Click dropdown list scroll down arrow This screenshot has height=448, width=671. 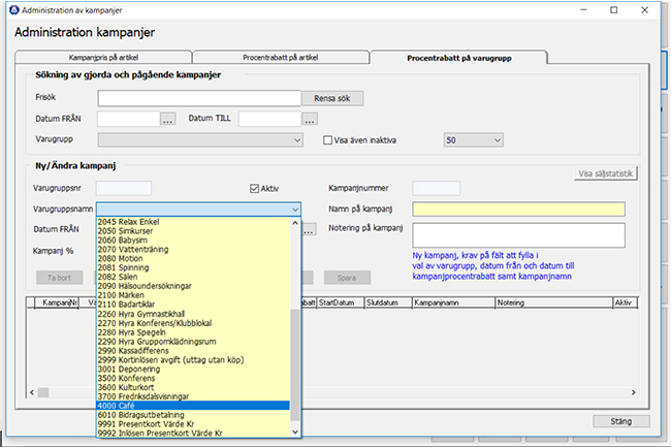coord(295,432)
